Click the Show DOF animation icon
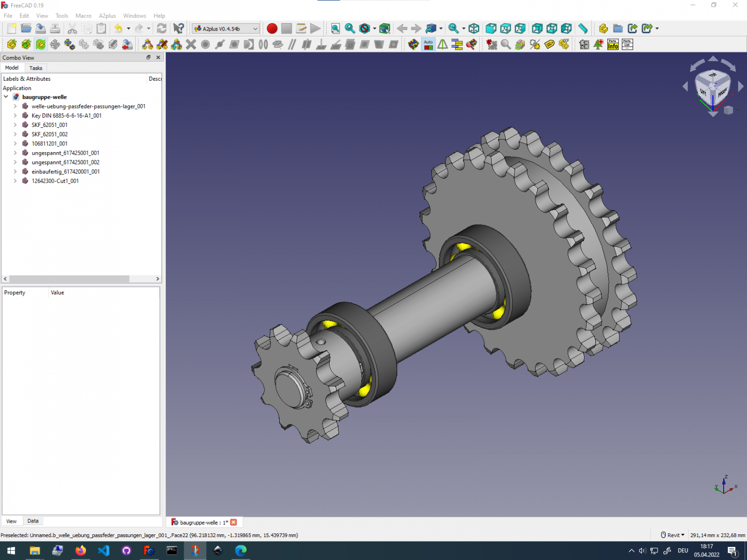This screenshot has width=747, height=560. (x=564, y=44)
